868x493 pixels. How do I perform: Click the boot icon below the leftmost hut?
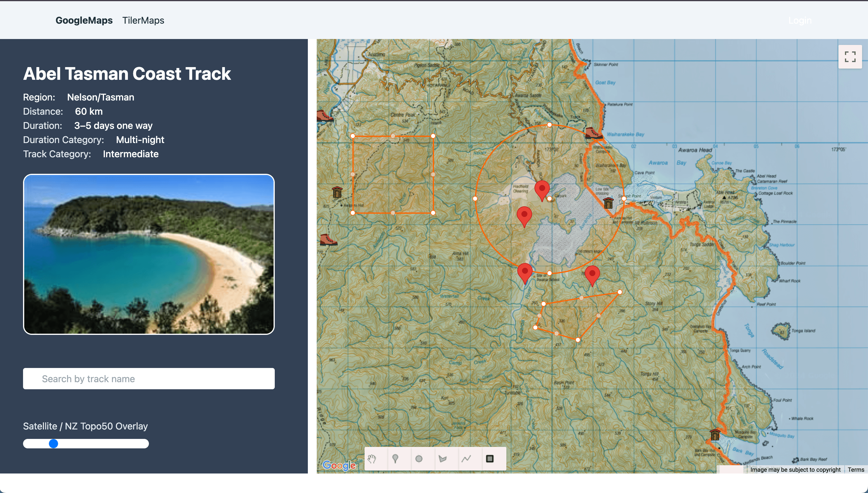(329, 240)
